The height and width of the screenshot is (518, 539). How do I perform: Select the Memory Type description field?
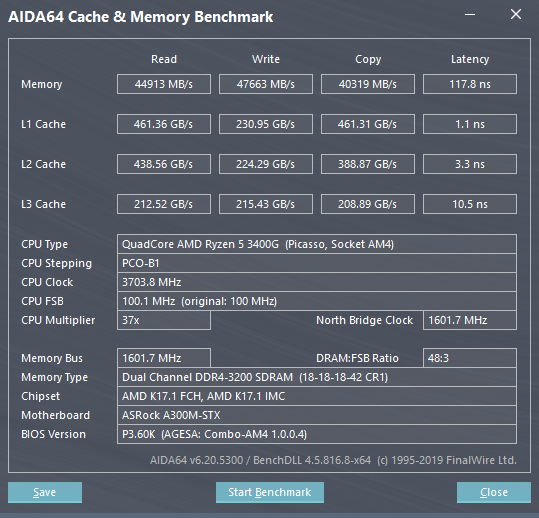point(317,377)
